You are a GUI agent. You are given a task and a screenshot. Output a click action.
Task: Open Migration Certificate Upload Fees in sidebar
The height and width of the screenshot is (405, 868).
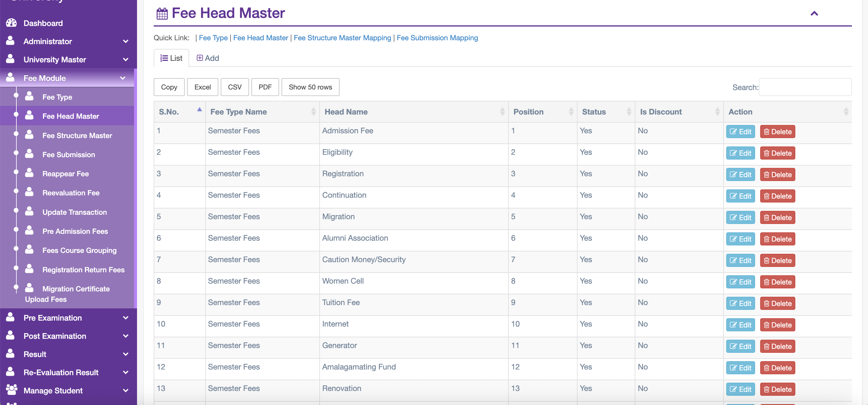click(x=67, y=294)
